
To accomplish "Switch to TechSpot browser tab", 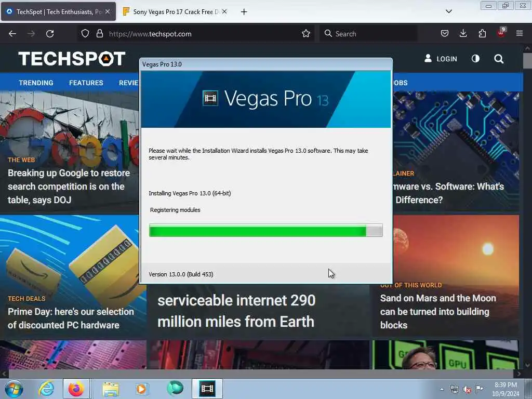I will (x=58, y=12).
